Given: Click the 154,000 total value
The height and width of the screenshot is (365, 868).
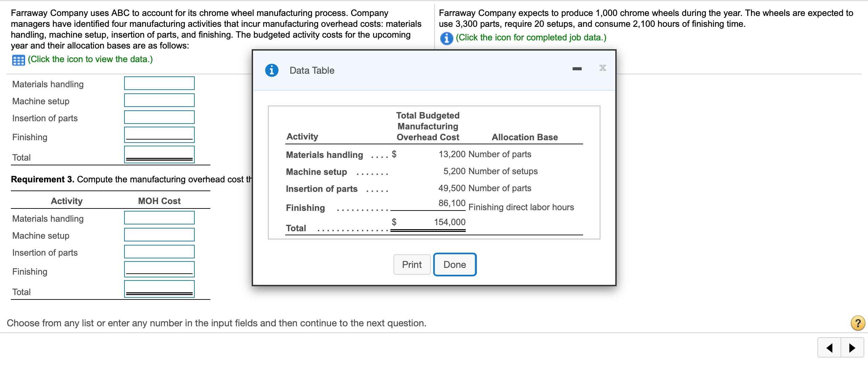Looking at the screenshot, I should (450, 222).
